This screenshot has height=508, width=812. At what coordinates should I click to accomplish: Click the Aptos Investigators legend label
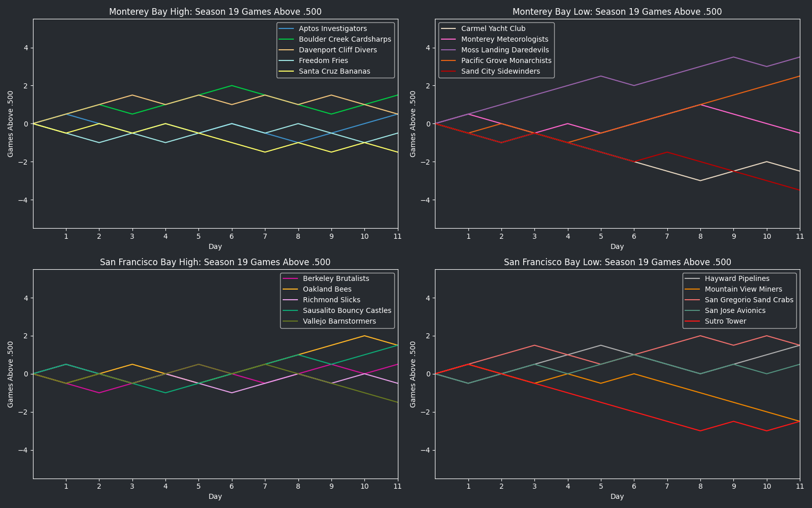click(x=332, y=29)
